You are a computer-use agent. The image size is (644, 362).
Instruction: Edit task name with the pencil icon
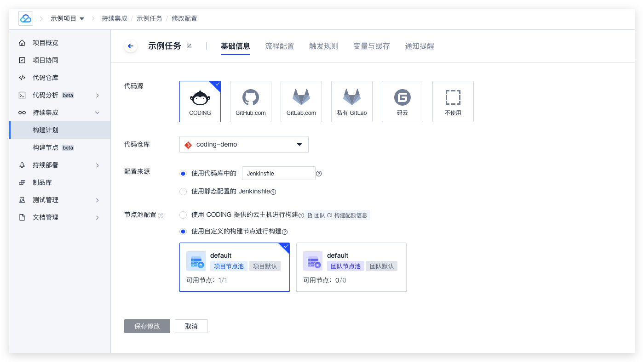click(189, 46)
